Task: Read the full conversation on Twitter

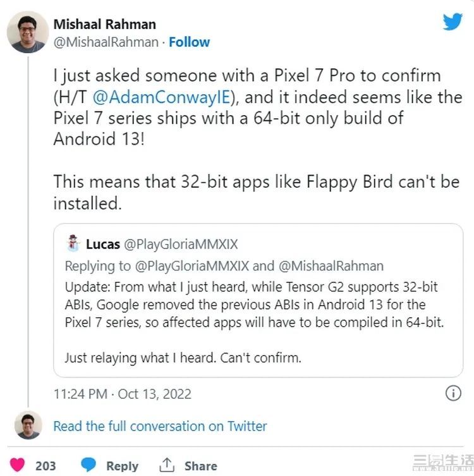Action: coord(160,426)
